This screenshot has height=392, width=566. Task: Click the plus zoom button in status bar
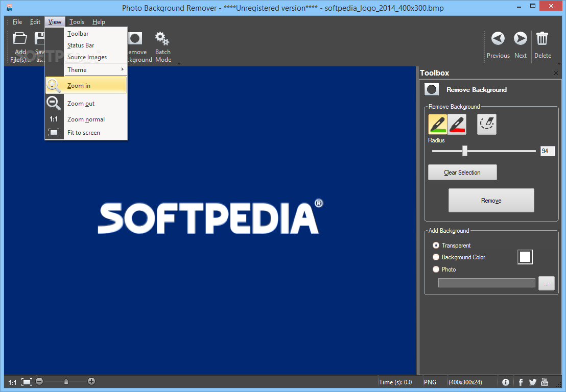click(x=91, y=381)
